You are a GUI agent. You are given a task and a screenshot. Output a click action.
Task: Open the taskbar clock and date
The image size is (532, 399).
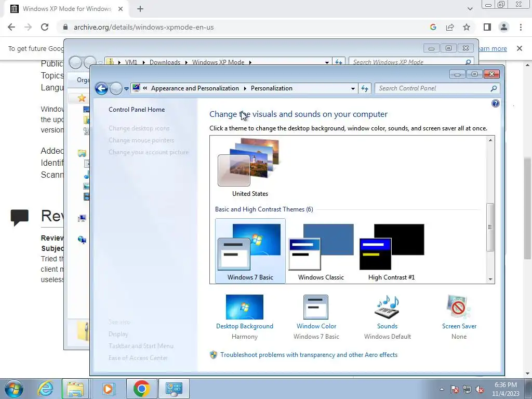(506, 389)
